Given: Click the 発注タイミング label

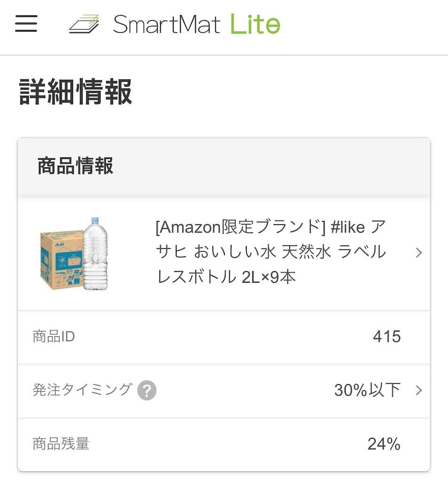Looking at the screenshot, I should tap(82, 390).
